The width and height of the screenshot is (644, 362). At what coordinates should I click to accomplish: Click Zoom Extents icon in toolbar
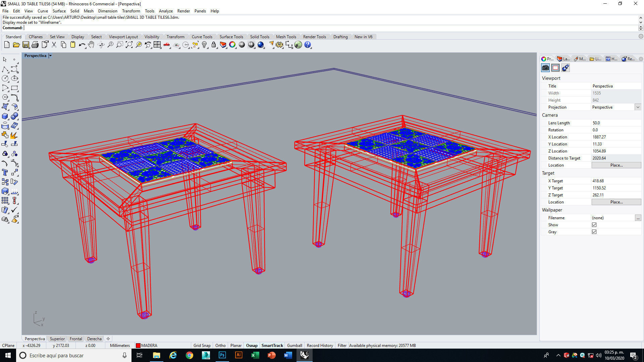pyautogui.click(x=129, y=45)
